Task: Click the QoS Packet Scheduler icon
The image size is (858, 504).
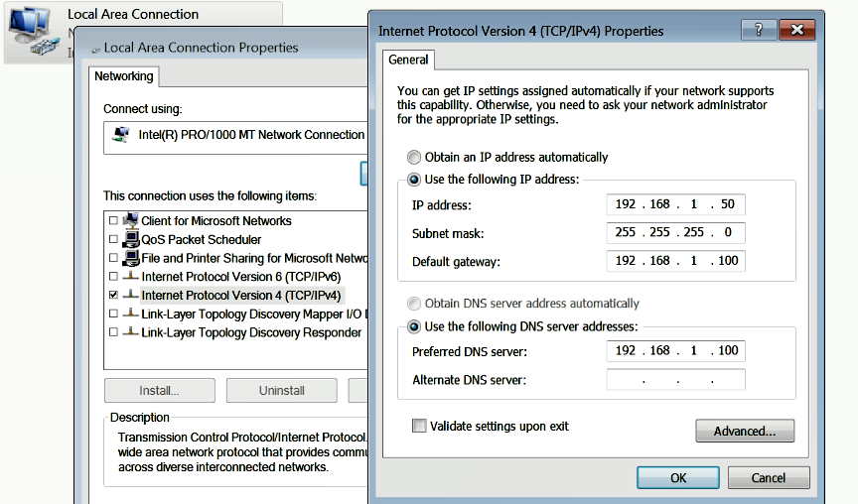Action: coord(131,239)
